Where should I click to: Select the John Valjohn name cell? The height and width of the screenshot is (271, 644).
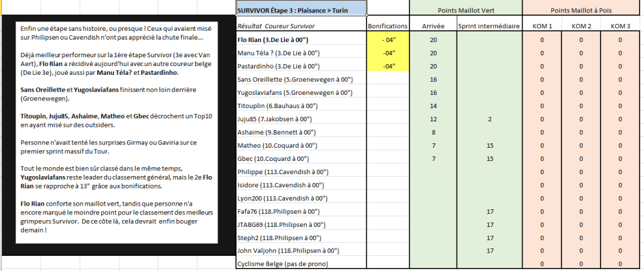pyautogui.click(x=301, y=250)
